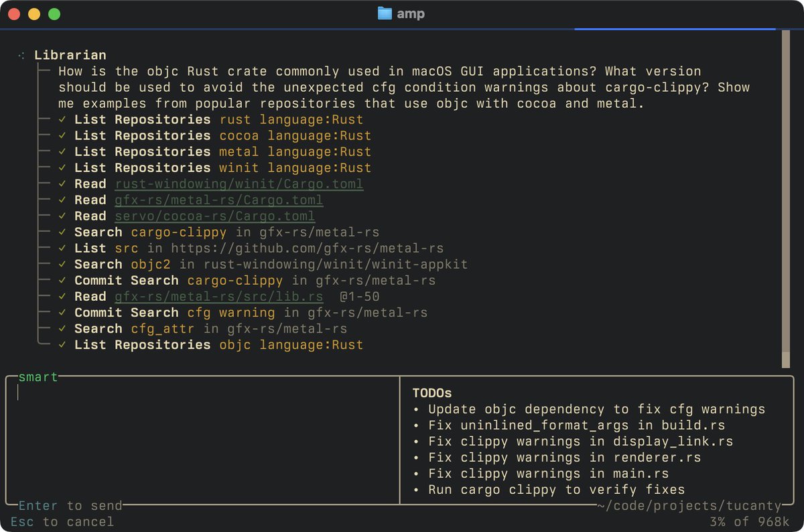Click the checkmark beside List Repositories metal
The width and height of the screenshot is (804, 532).
click(x=62, y=152)
